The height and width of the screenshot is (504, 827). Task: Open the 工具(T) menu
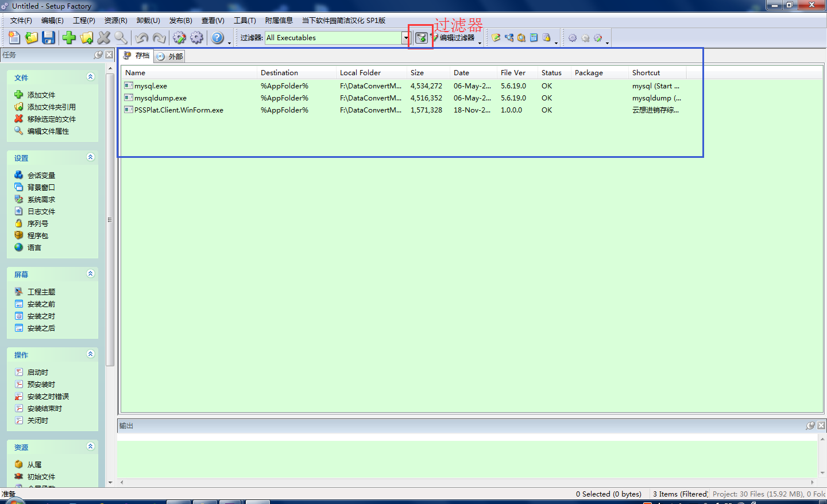tap(245, 21)
